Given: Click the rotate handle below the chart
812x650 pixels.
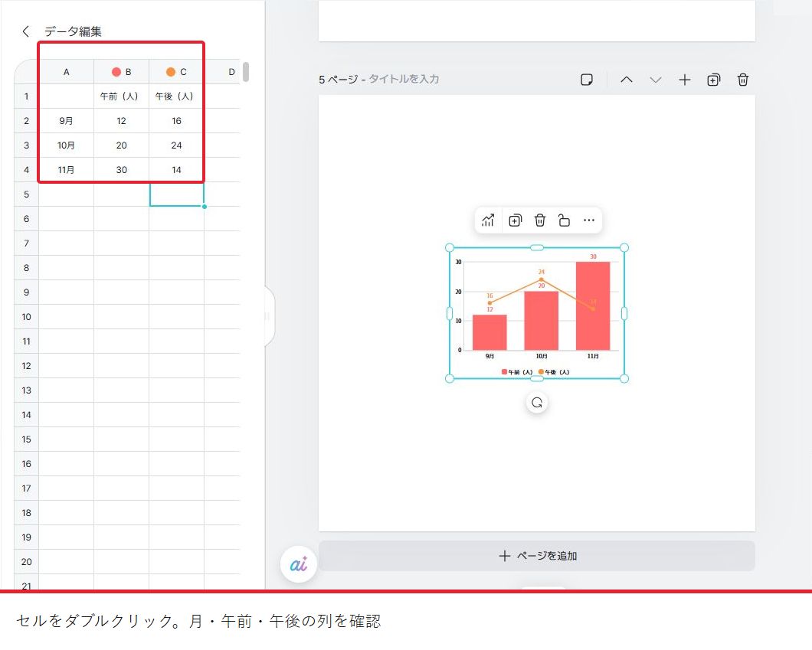Looking at the screenshot, I should pyautogui.click(x=537, y=403).
